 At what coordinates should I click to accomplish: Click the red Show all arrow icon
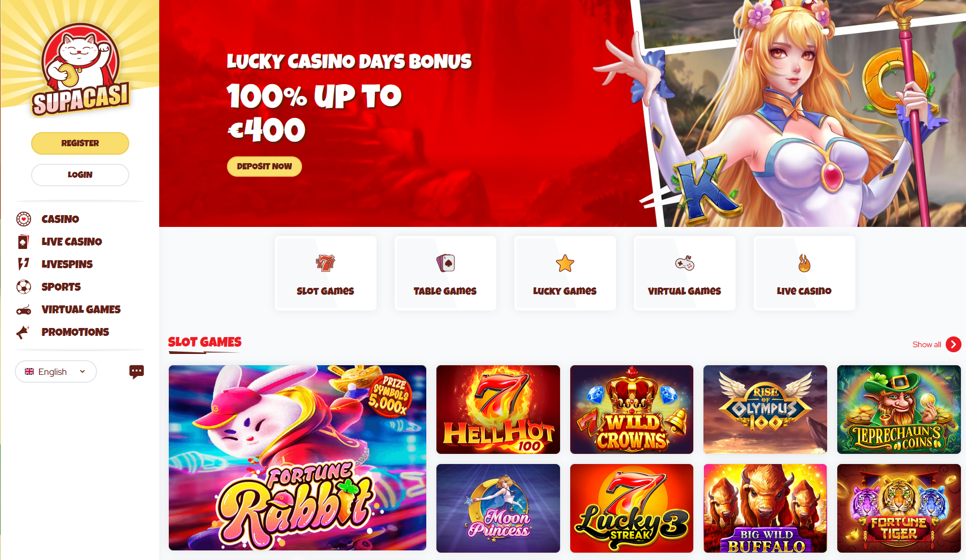[954, 344]
